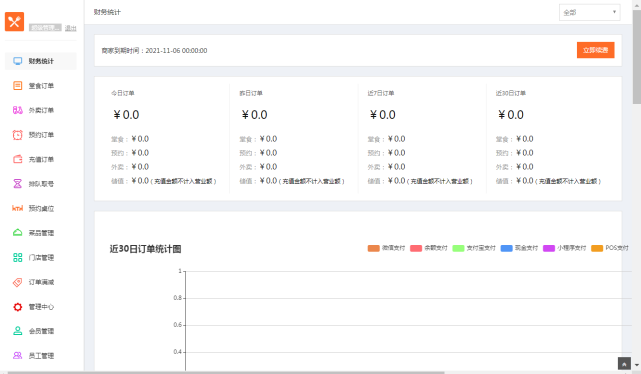The width and height of the screenshot is (641, 374).
Task: Click the 订单满减 tag icon
Action: 18,282
